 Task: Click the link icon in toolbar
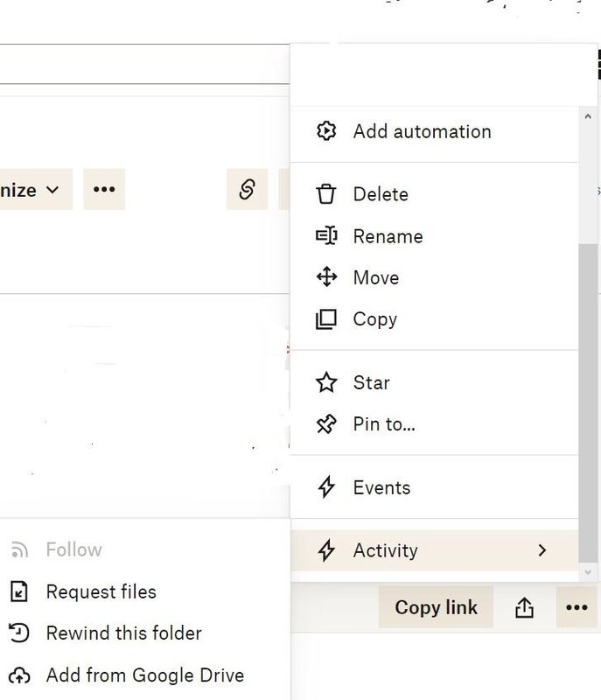coord(247,189)
